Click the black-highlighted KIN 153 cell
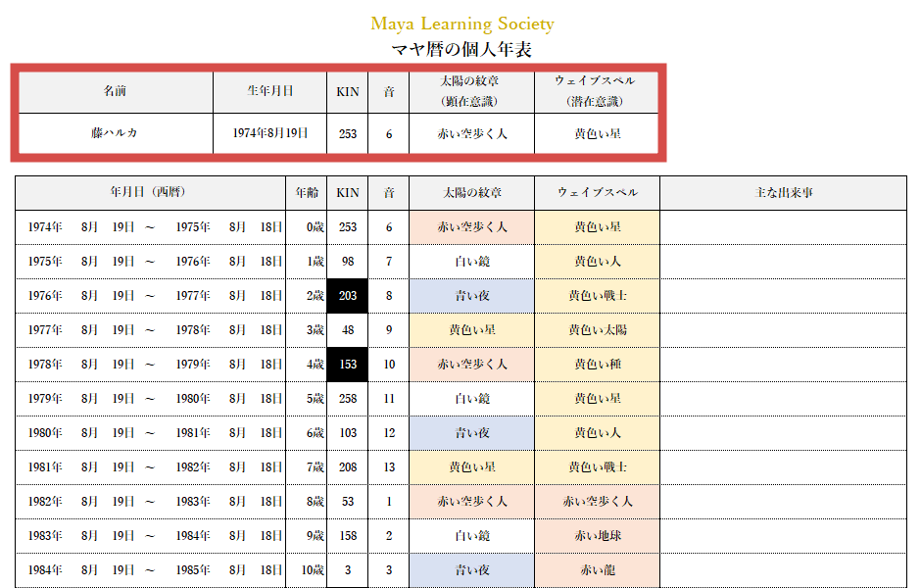The width and height of the screenshot is (921, 588). click(348, 364)
